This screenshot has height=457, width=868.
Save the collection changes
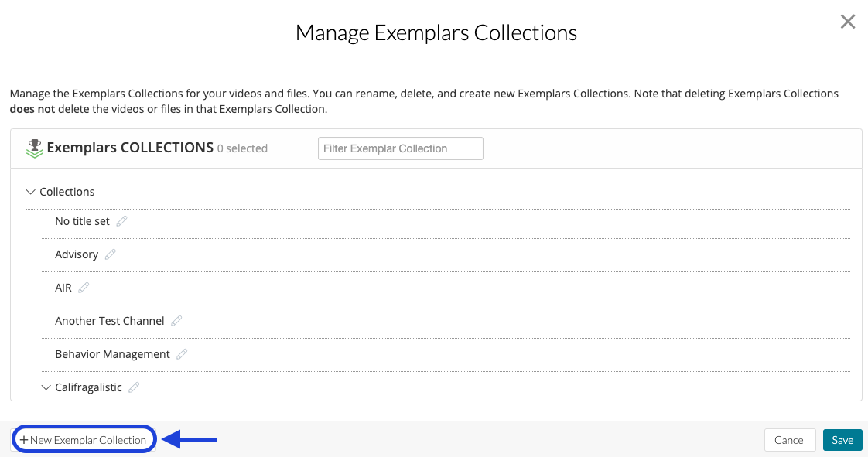tap(842, 439)
